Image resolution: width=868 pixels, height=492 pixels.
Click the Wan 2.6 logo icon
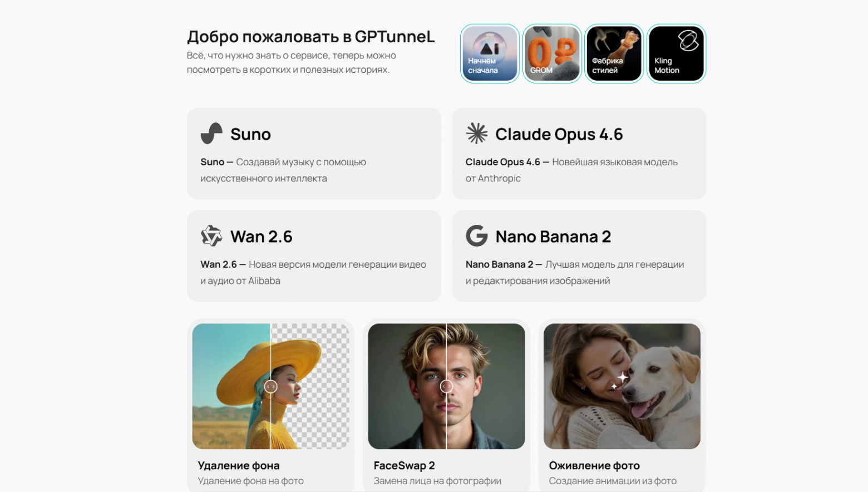click(211, 236)
